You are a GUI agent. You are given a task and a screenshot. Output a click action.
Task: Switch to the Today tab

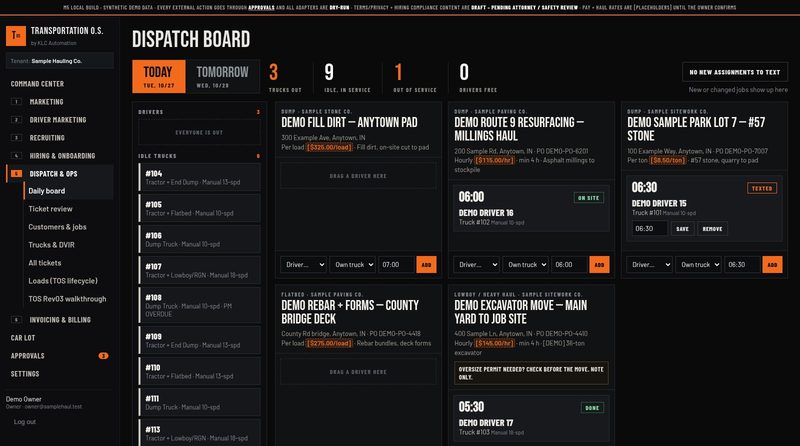(158, 77)
